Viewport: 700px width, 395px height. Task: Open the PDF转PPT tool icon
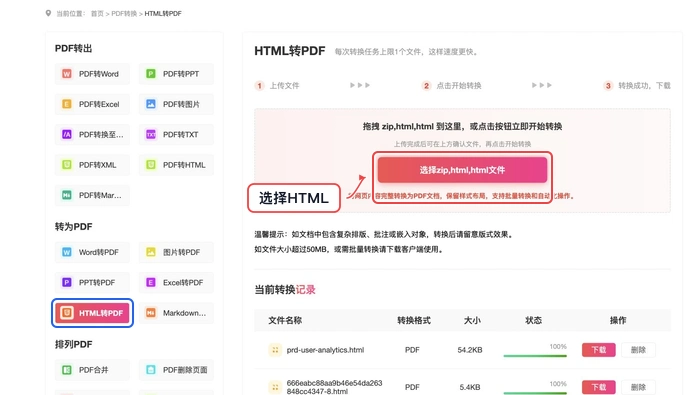tap(151, 74)
